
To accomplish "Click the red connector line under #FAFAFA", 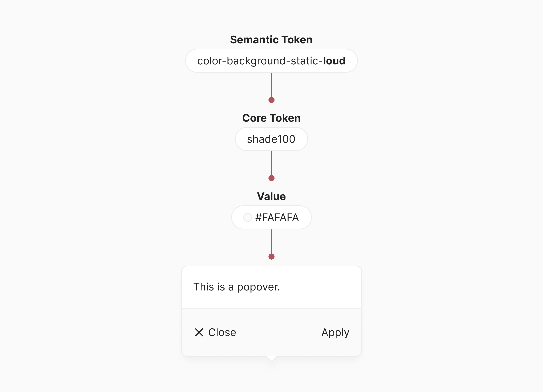I will click(x=271, y=241).
